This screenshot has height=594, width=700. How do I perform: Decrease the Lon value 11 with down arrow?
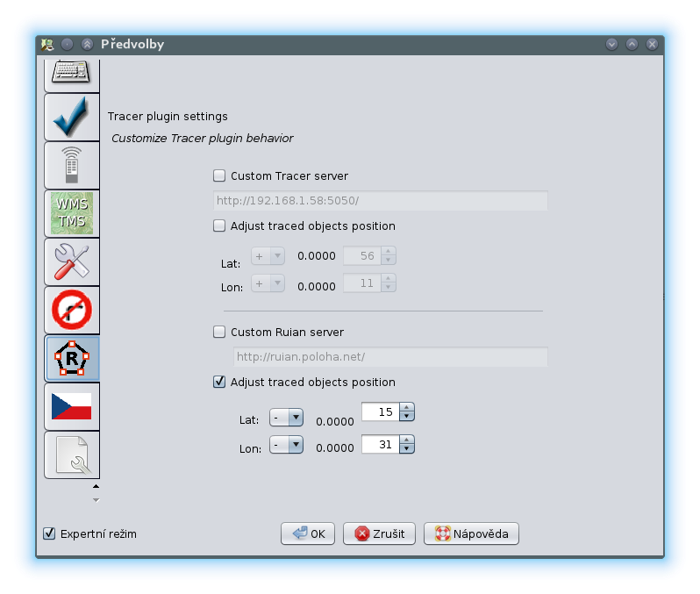pos(389,287)
